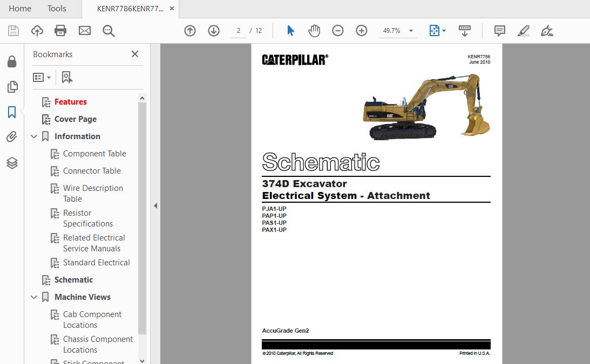Open Cab Component Locations bookmark
The image size is (590, 364).
pos(92,320)
